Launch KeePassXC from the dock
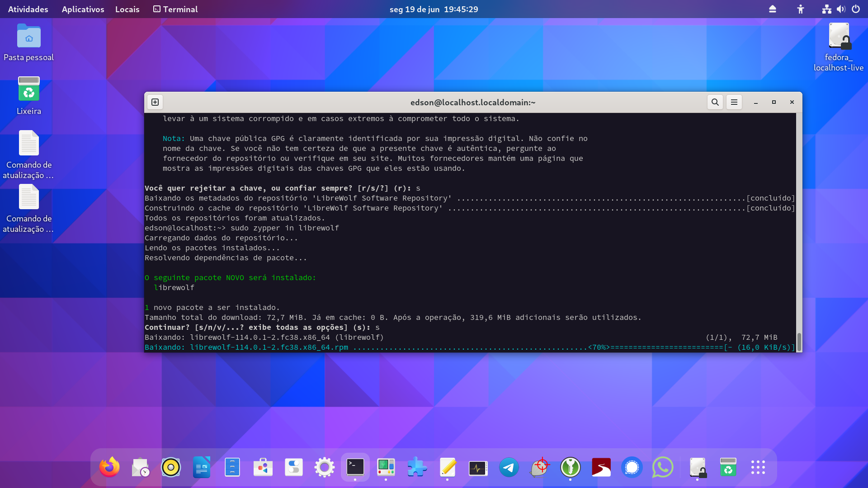 coord(571,467)
